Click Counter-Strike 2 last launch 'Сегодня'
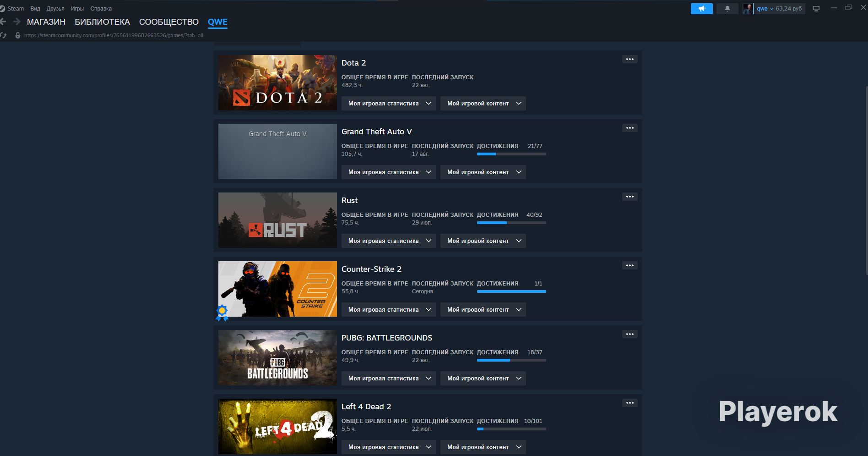868x456 pixels. coord(423,291)
